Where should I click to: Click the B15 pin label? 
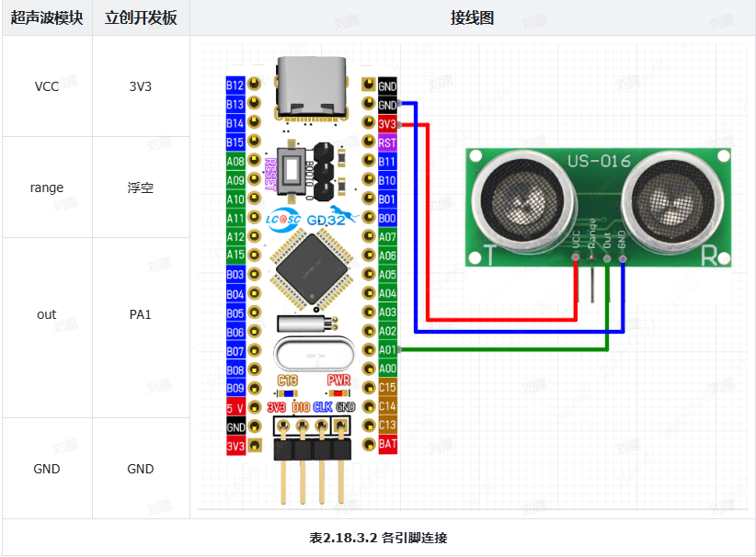[x=235, y=142]
